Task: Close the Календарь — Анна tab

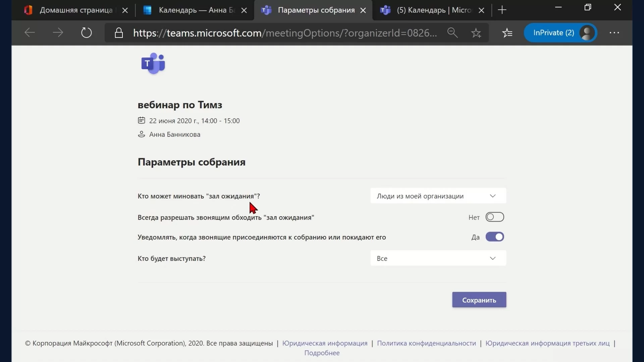Action: pyautogui.click(x=244, y=10)
